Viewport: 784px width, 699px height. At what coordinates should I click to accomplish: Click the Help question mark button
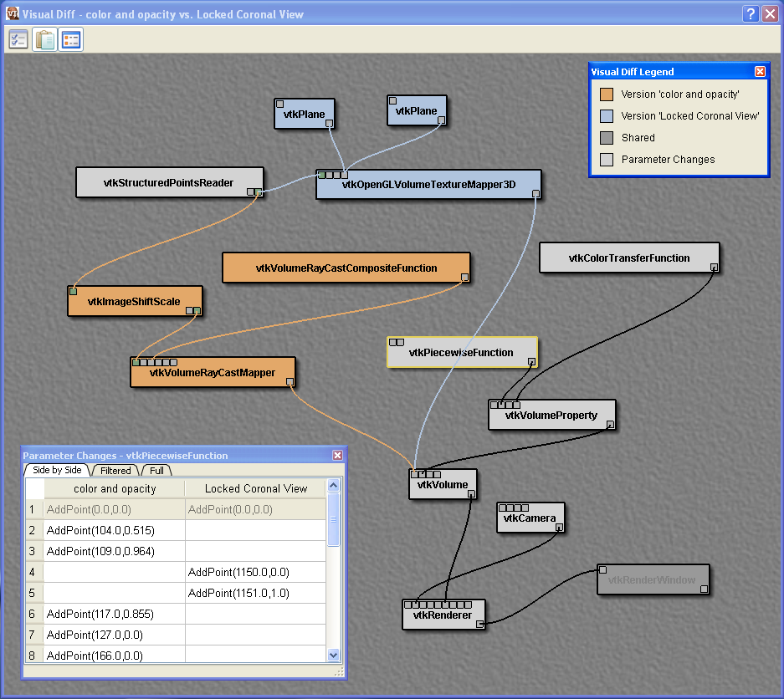pyautogui.click(x=750, y=13)
